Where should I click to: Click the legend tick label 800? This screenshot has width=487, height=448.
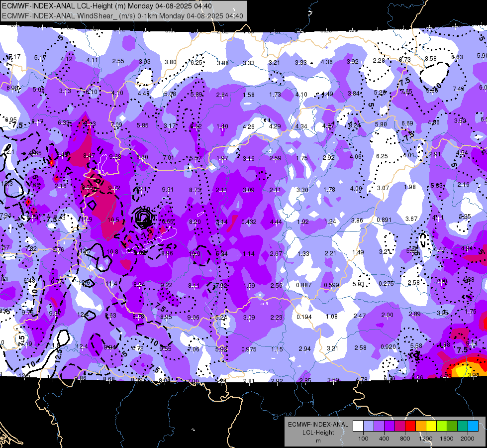coord(405,439)
